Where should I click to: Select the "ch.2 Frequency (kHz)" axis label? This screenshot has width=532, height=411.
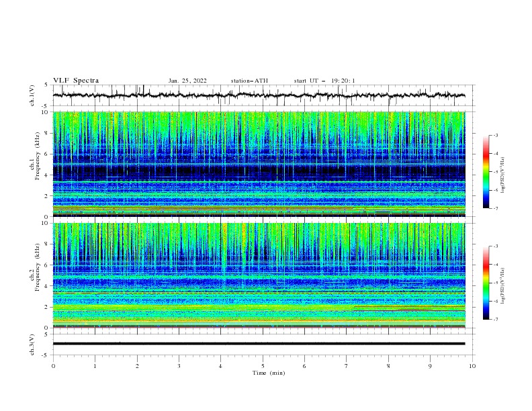click(x=35, y=267)
